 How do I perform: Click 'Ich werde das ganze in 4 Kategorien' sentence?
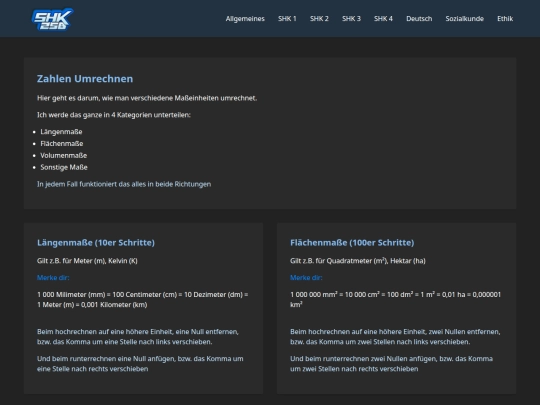click(x=114, y=115)
